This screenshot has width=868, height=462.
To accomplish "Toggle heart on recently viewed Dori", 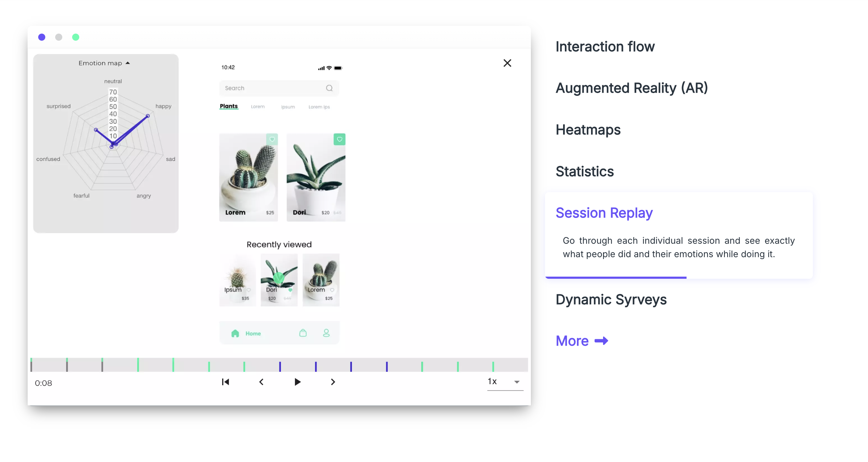I will pos(290,290).
